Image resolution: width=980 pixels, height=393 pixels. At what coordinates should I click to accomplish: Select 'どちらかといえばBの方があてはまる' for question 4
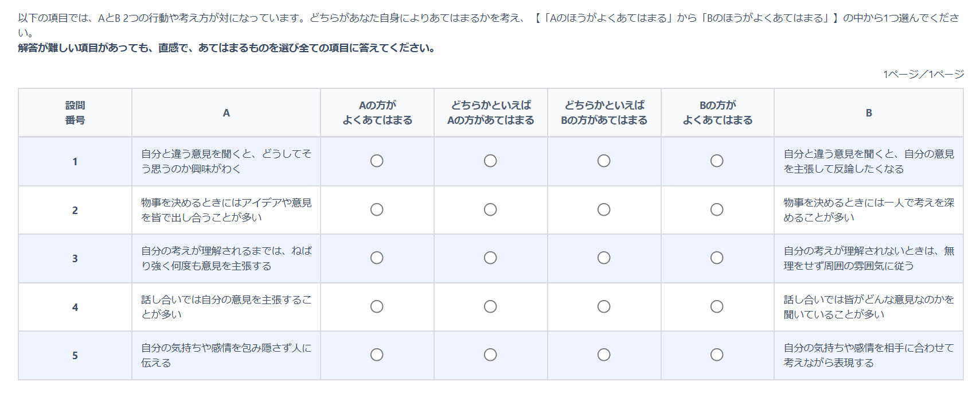tap(604, 306)
